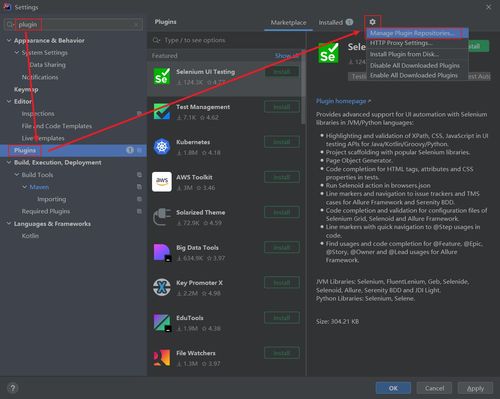Click the project-level icon beside Inspections
This screenshot has height=399, width=500.
[x=139, y=114]
